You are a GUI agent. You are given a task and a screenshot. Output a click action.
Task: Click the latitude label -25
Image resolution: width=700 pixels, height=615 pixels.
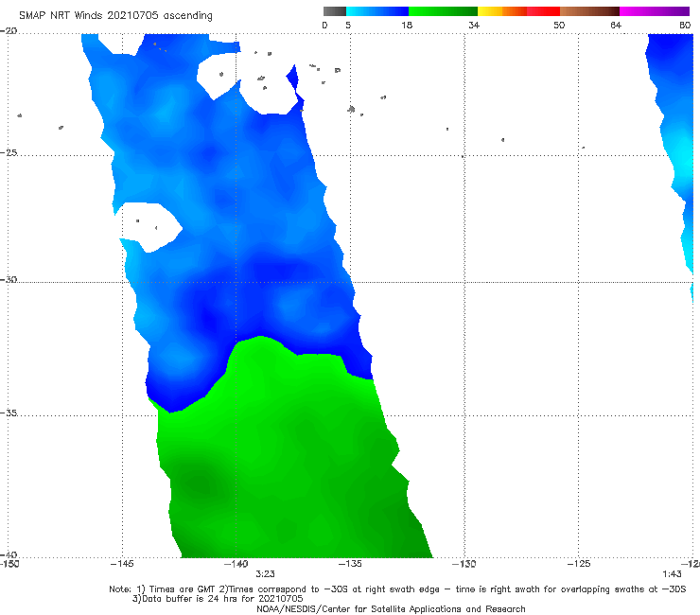point(9,152)
